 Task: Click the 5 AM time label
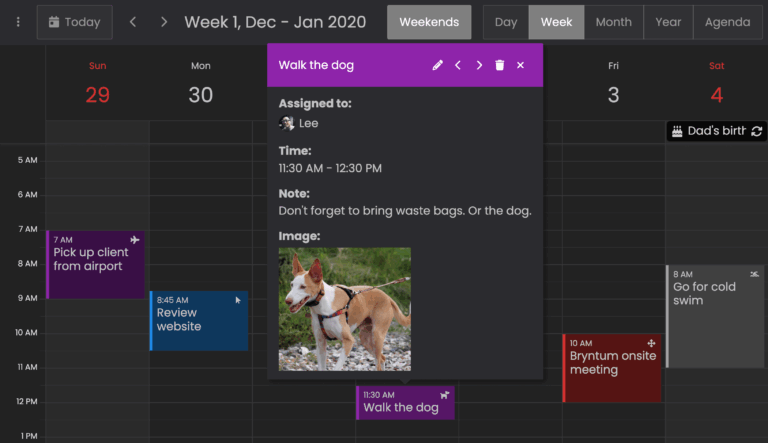point(27,160)
